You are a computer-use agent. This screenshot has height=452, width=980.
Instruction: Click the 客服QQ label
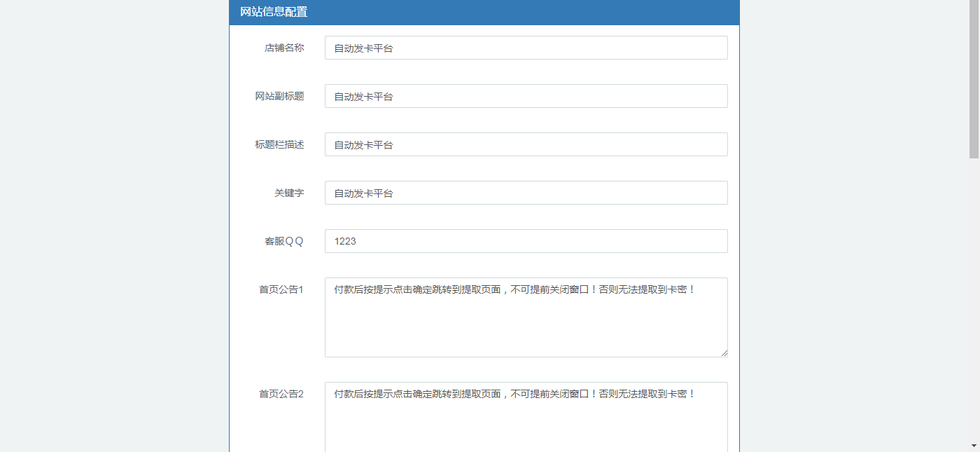pos(284,241)
